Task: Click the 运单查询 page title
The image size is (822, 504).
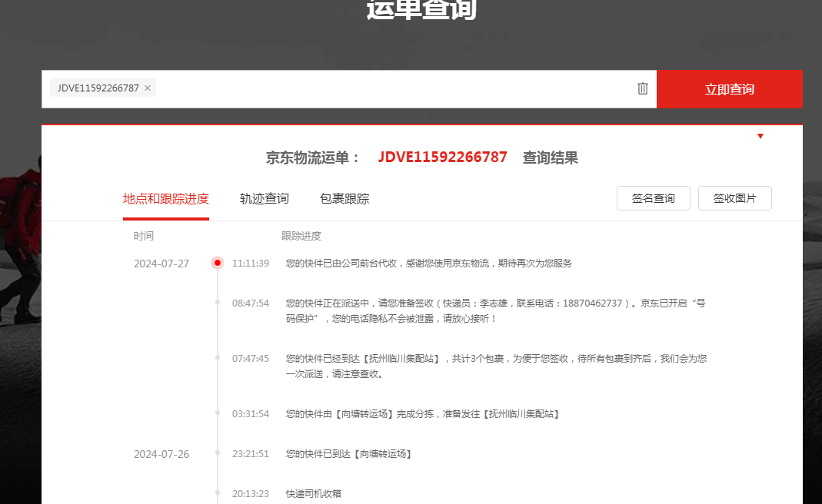Action: pyautogui.click(x=421, y=9)
